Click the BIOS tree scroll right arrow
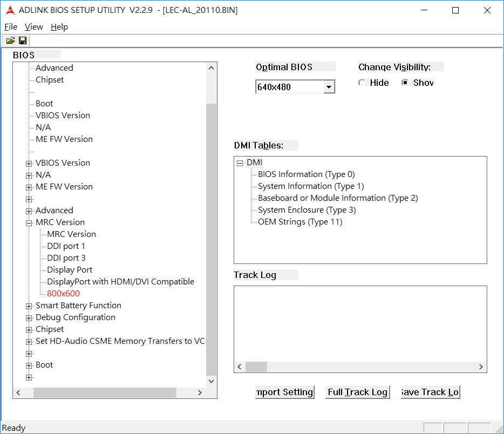 pos(200,392)
